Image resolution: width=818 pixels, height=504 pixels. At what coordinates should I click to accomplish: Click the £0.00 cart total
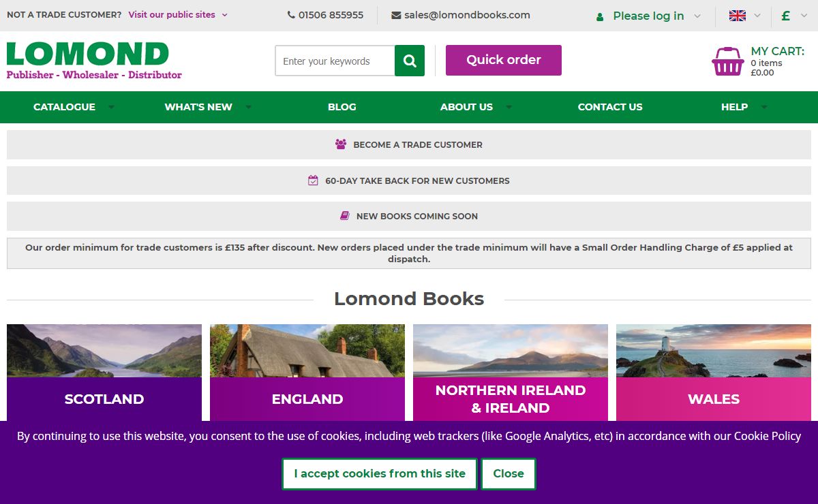[x=762, y=73]
